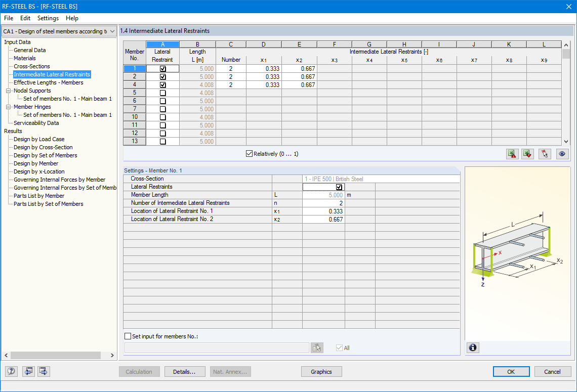Select Materials in navigator
Viewport: 577px width, 392px height.
[25, 58]
